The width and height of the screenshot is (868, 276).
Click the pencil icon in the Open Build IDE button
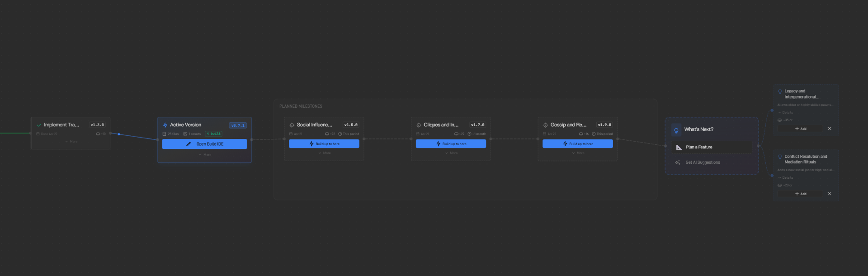189,144
